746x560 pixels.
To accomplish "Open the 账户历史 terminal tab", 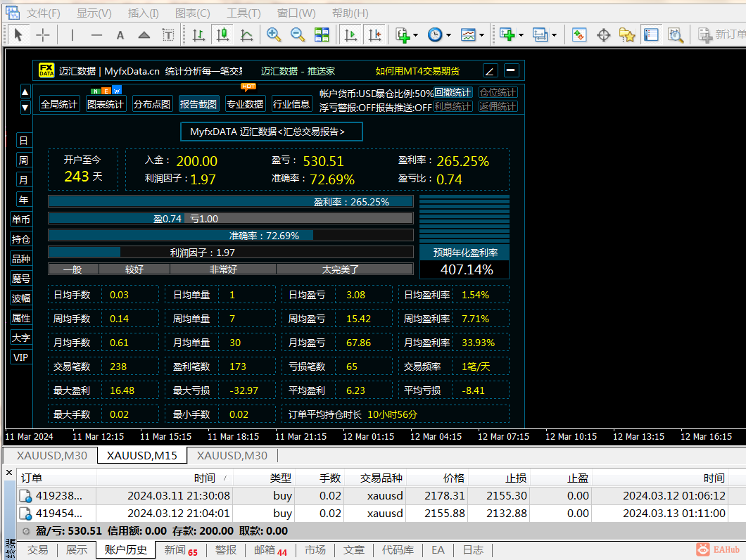I will coord(125,549).
